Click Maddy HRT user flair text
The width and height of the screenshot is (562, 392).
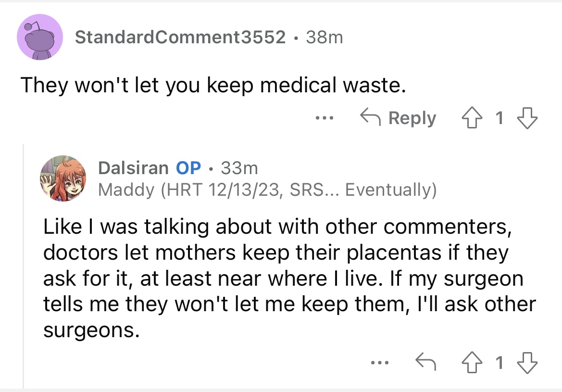pyautogui.click(x=267, y=190)
